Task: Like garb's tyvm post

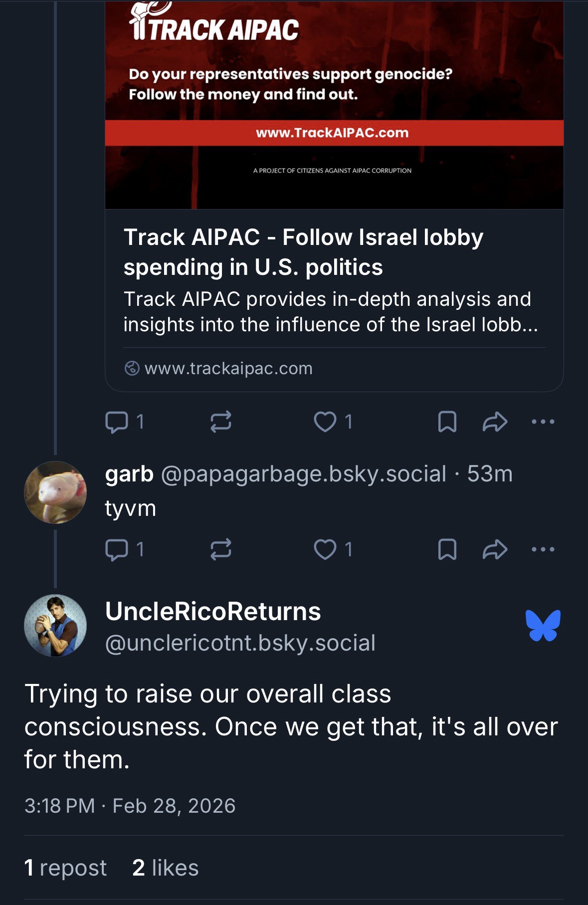Action: click(x=325, y=550)
